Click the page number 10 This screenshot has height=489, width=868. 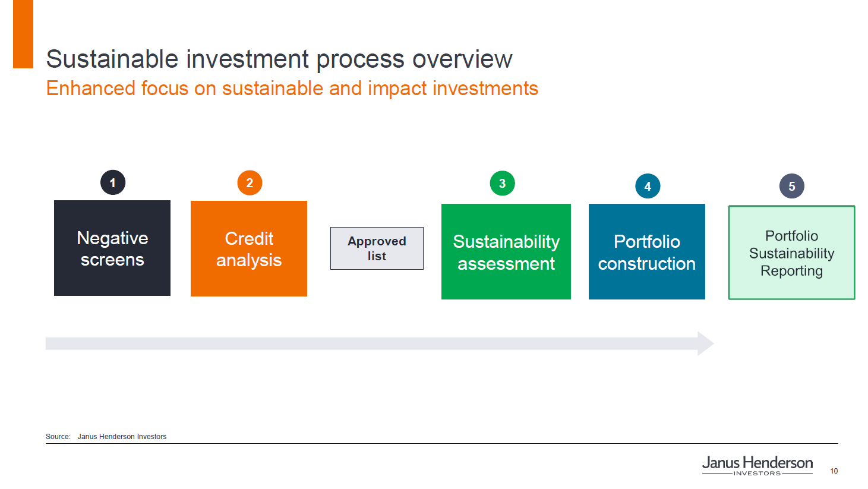point(834,471)
